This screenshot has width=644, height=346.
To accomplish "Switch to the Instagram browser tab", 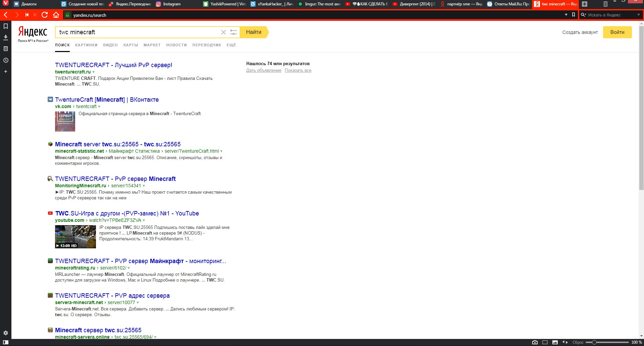I will pos(171,4).
